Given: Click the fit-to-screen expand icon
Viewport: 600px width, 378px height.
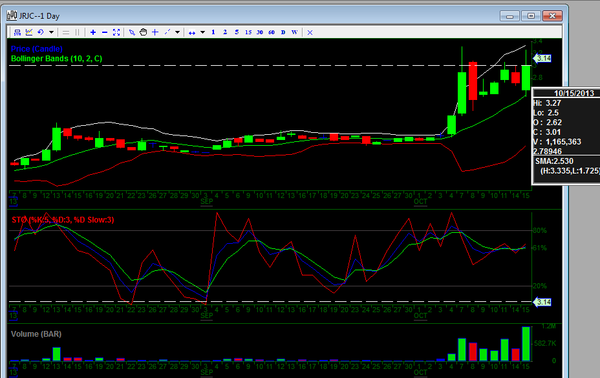Looking at the screenshot, I should (116, 33).
